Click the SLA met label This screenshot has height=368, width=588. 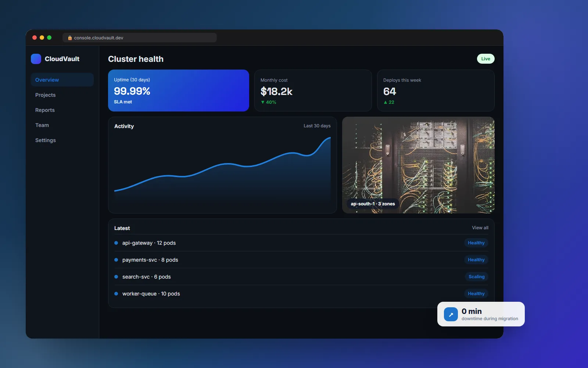123,102
